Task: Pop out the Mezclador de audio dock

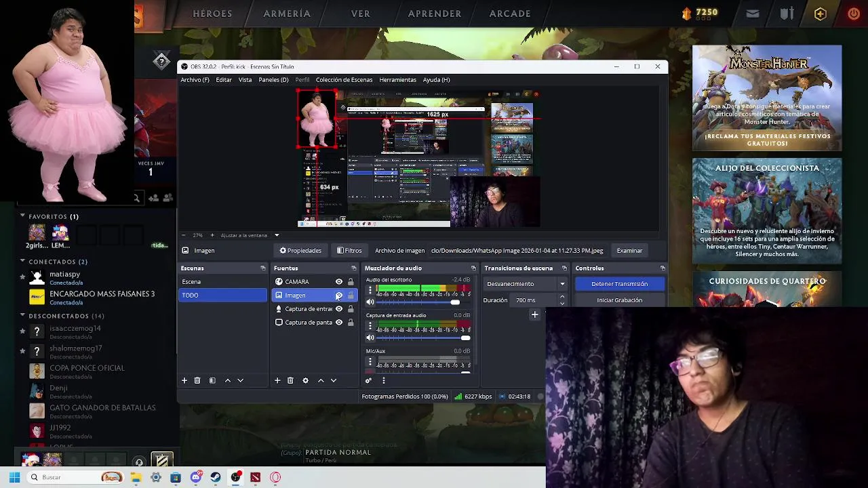Action: pyautogui.click(x=473, y=268)
